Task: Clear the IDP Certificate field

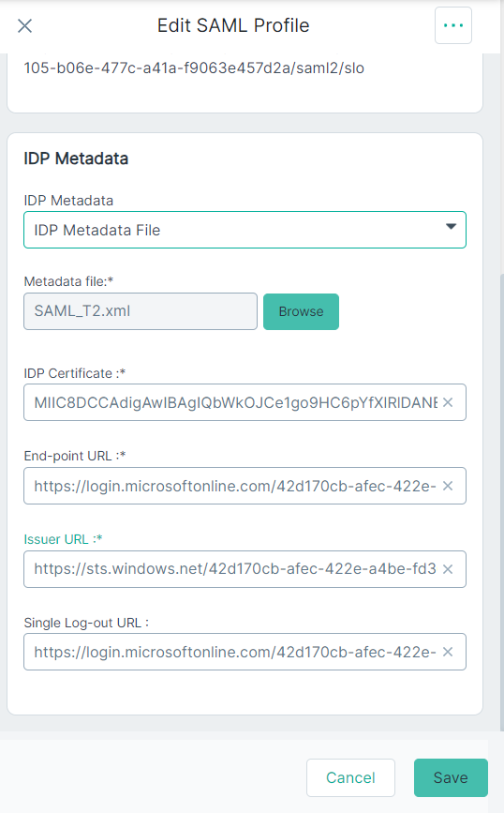Action: pyautogui.click(x=448, y=402)
